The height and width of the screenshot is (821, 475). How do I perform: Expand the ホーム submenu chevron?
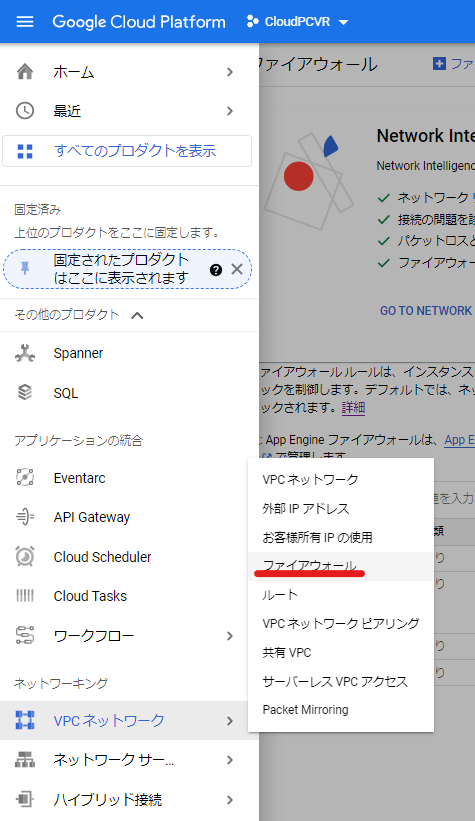(x=230, y=72)
